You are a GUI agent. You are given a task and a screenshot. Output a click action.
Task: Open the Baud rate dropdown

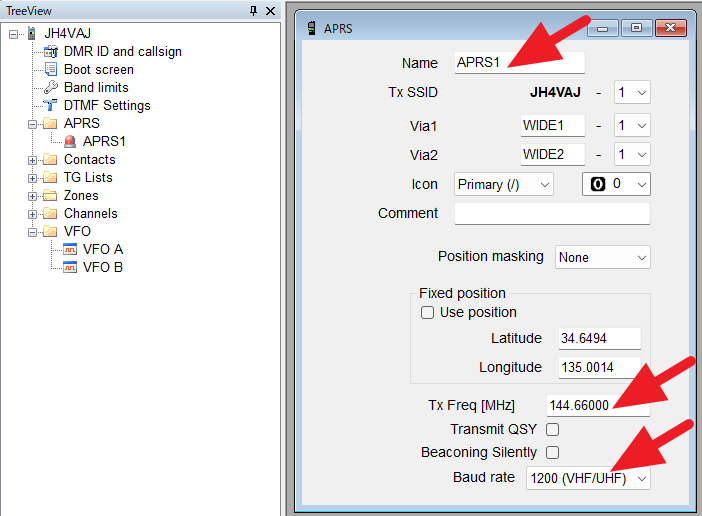click(588, 478)
